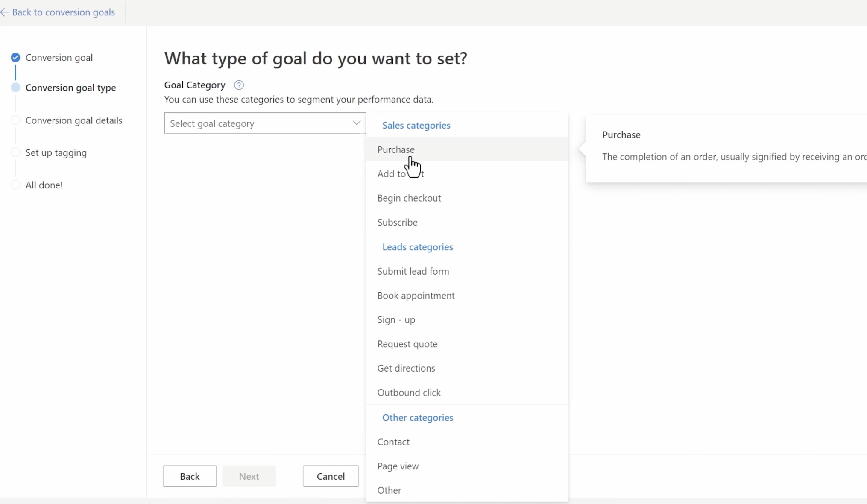Screen dimensions: 867x504
Task: Click the Conversion goal type step circle
Action: pyautogui.click(x=15, y=88)
